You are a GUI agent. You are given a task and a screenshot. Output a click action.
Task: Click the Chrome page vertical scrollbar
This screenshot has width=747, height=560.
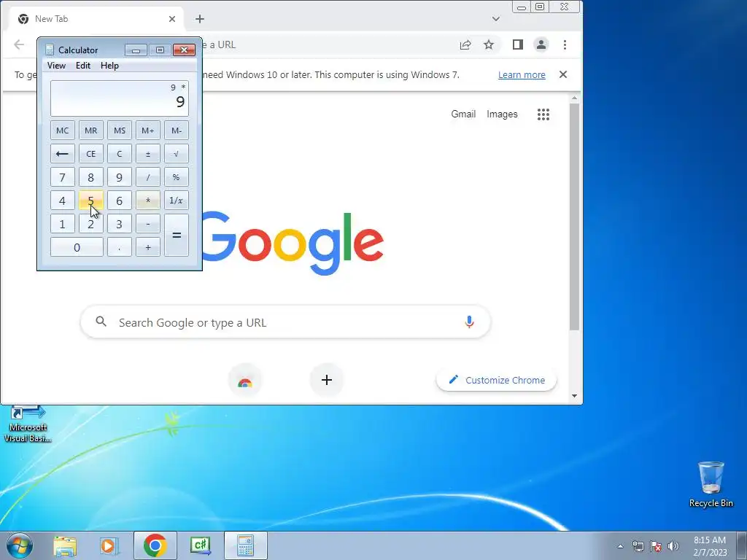(x=574, y=216)
